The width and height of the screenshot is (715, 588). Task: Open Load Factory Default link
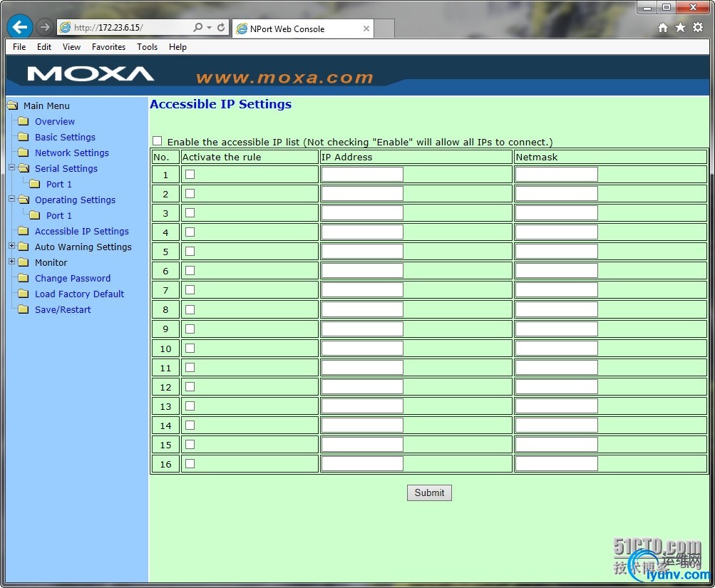(79, 294)
